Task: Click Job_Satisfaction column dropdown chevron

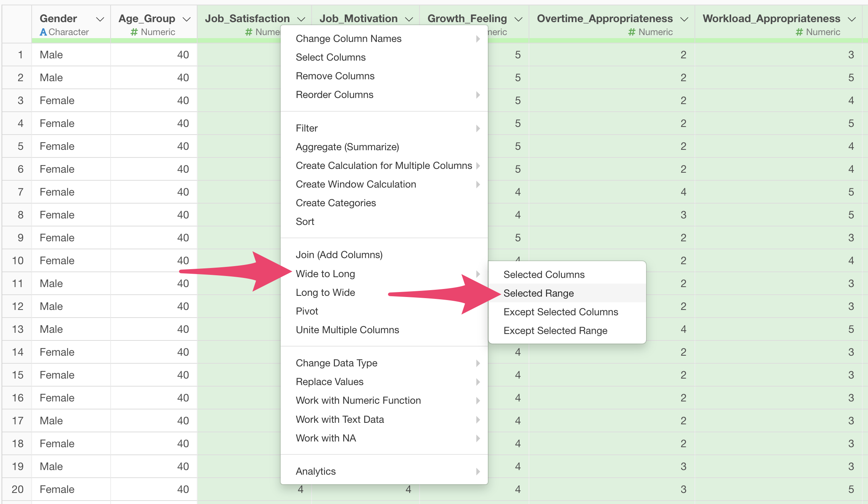Action: (301, 19)
